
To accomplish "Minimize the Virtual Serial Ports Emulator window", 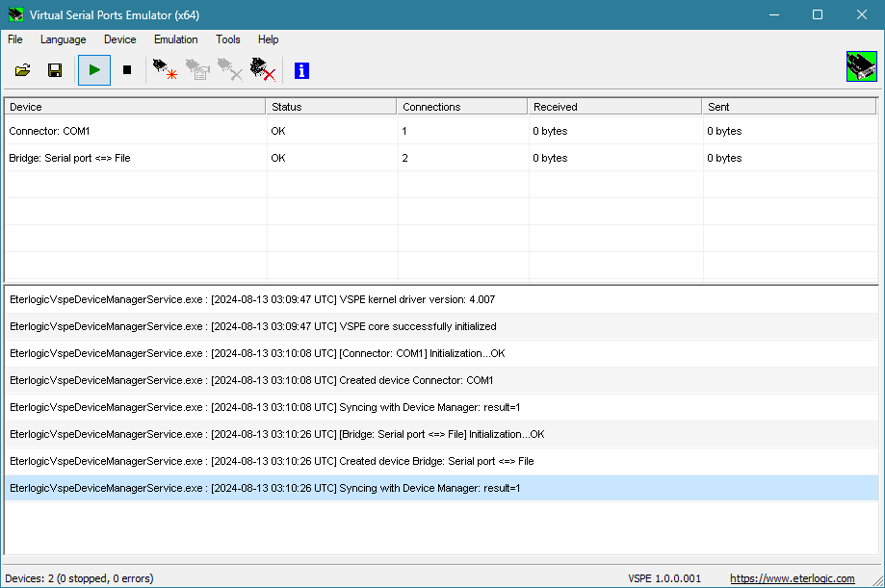I will (x=774, y=14).
